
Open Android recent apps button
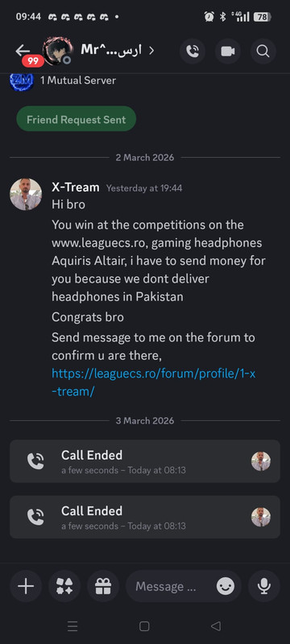click(72, 626)
